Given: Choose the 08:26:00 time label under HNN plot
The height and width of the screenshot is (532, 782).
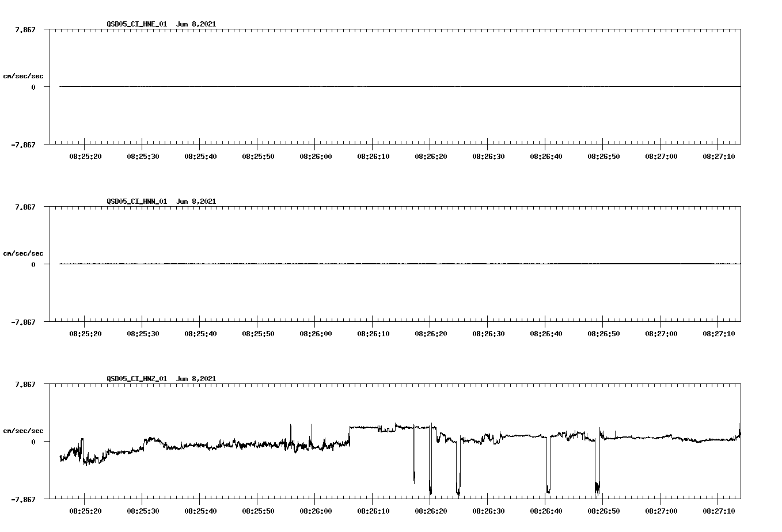Looking at the screenshot, I should point(316,334).
